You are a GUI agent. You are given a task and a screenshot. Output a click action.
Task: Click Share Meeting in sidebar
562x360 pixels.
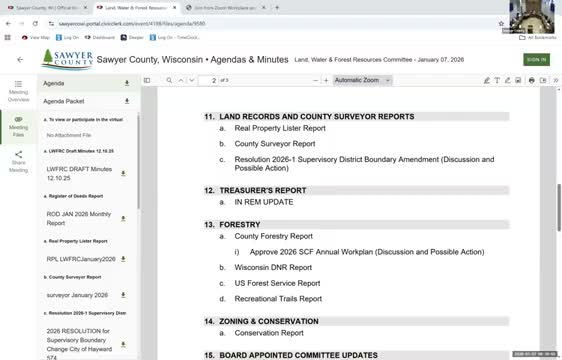pos(18,162)
